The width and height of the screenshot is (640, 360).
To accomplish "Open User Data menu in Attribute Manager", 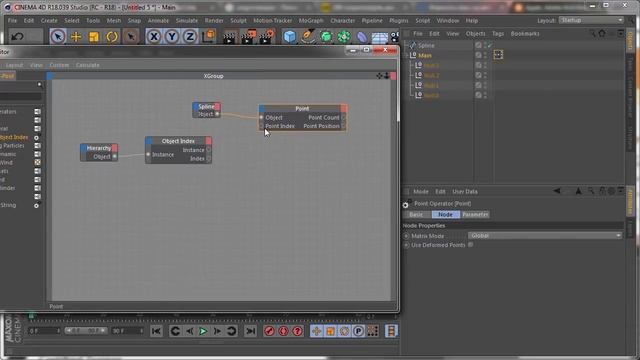I will point(465,191).
